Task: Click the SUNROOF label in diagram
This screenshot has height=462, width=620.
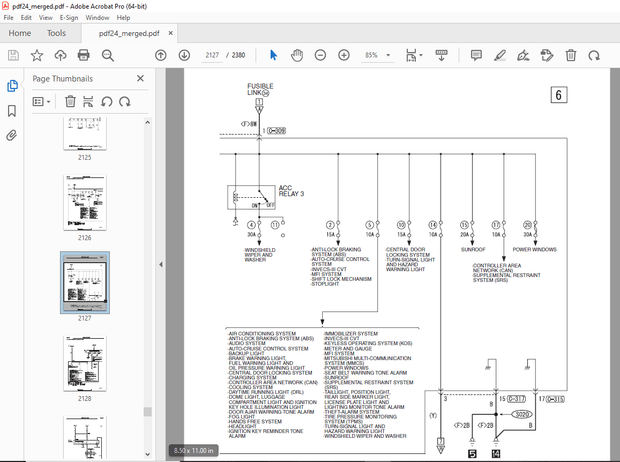Action: click(473, 250)
